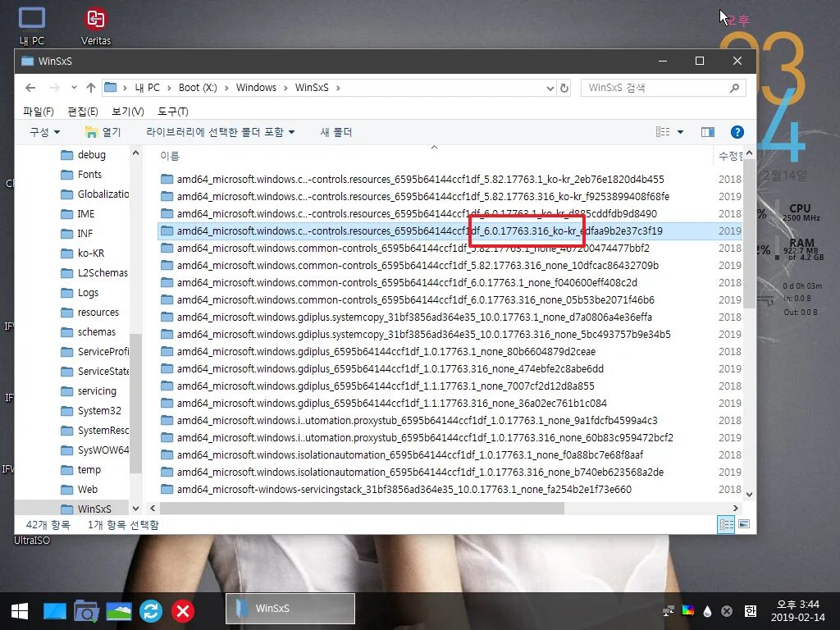The image size is (840, 630).
Task: Click the change view icon
Action: pos(663,132)
